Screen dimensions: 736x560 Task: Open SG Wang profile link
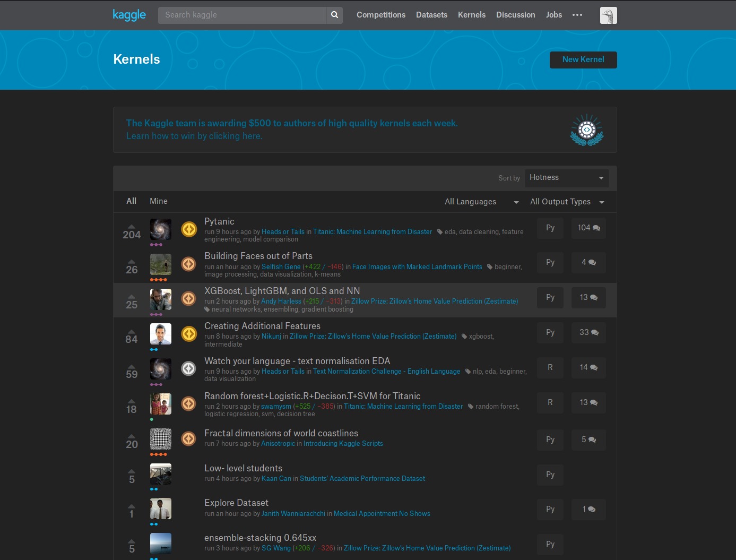point(276,548)
